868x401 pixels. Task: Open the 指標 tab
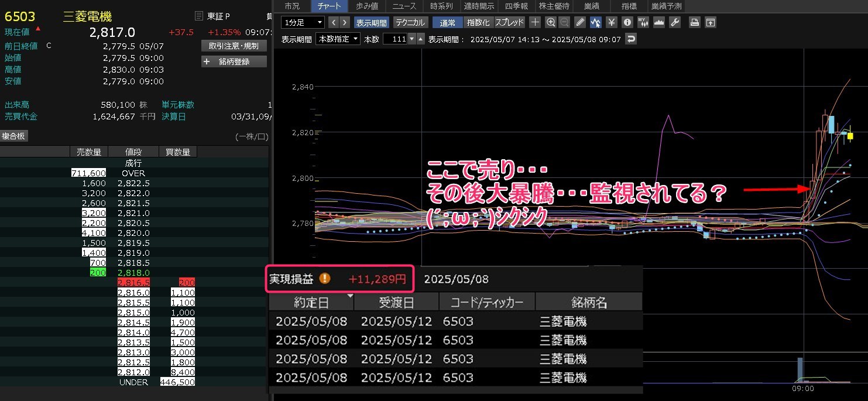point(629,6)
